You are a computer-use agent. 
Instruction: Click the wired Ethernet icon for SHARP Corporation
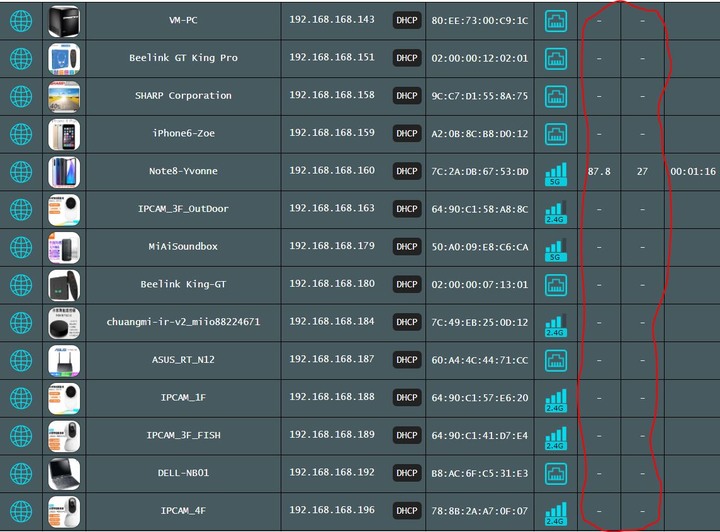[556, 96]
